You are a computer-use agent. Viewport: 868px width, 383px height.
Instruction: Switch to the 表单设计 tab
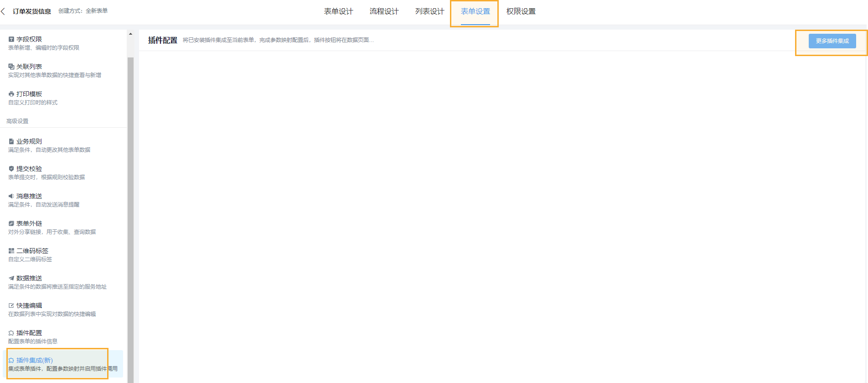[x=338, y=11]
